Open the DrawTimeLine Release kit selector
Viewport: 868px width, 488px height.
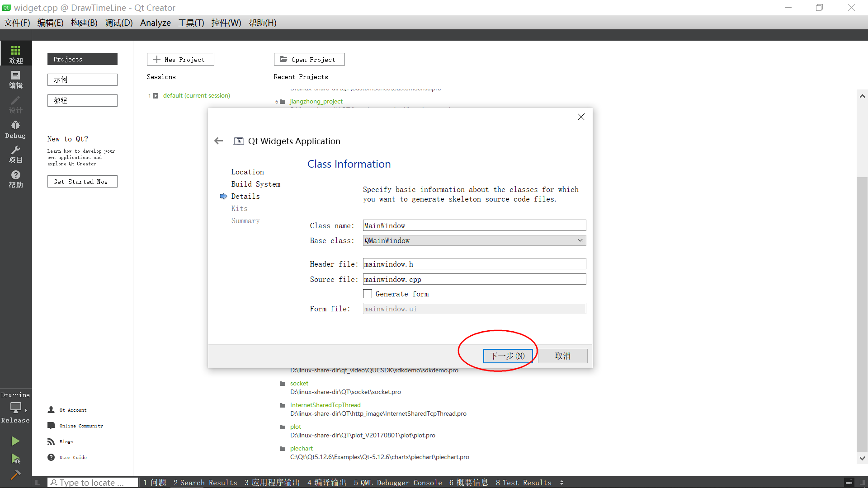(x=16, y=408)
